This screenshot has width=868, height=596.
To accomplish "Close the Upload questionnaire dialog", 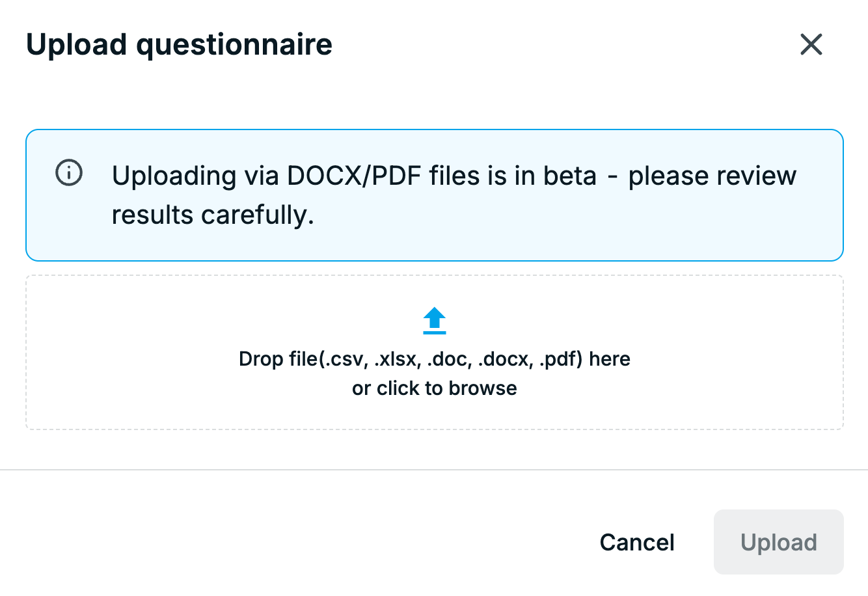I will 811,45.
